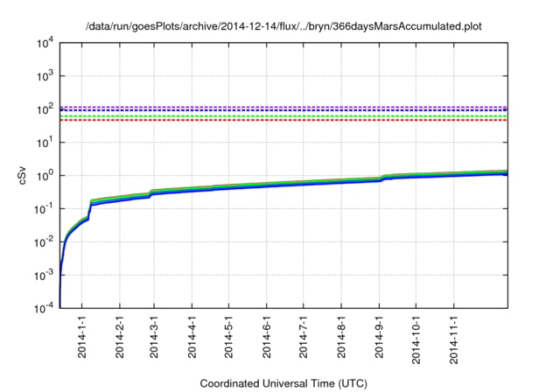
Task: Click the 2014-3-1 date label
Action: (154, 337)
